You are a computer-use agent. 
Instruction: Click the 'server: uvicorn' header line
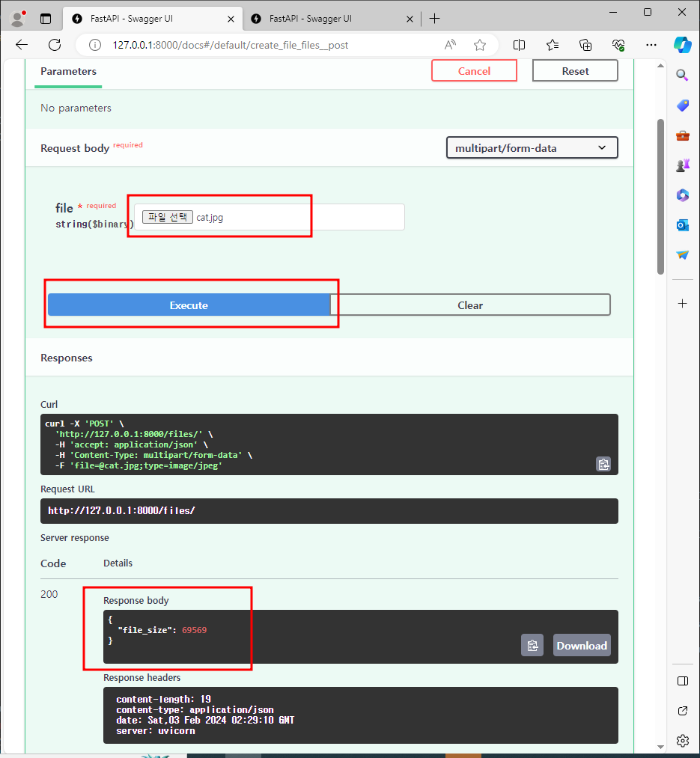155,731
